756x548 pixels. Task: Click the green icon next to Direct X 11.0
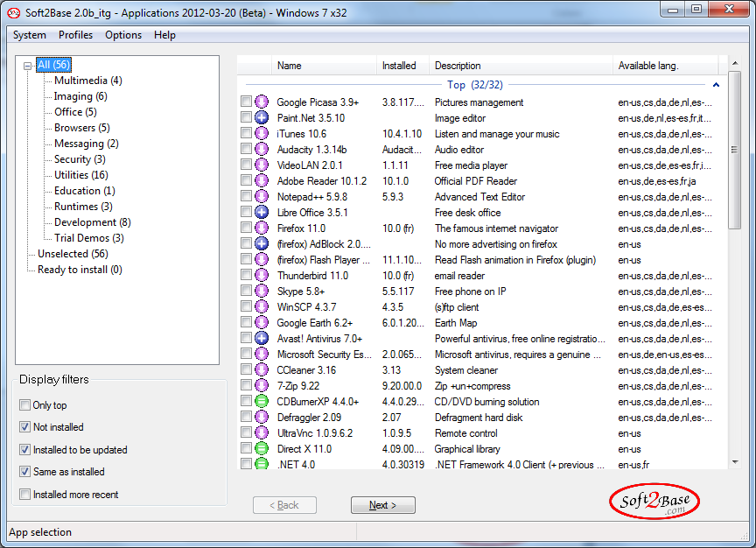261,449
